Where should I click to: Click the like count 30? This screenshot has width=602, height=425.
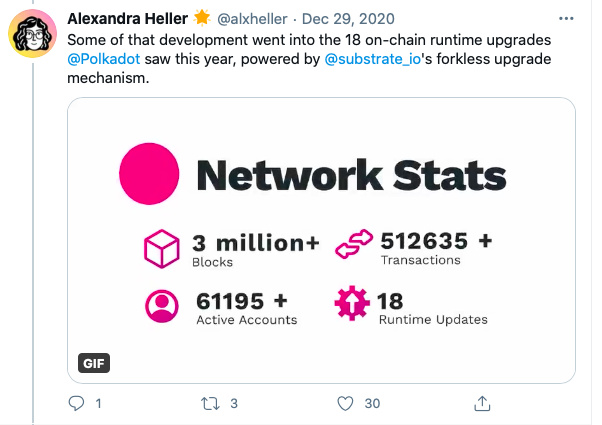[x=372, y=404]
